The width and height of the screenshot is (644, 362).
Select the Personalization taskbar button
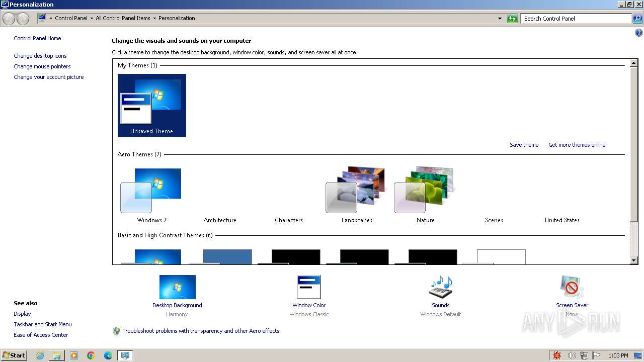[125, 355]
